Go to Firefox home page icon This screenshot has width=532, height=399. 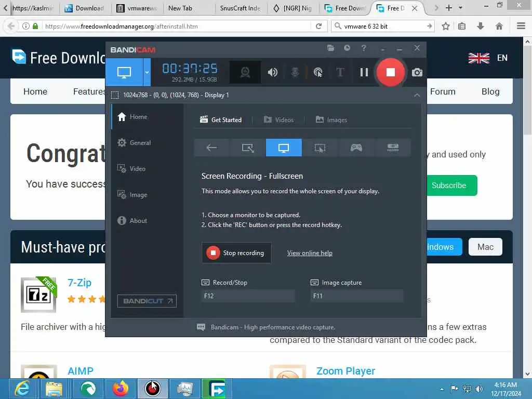pos(499,26)
